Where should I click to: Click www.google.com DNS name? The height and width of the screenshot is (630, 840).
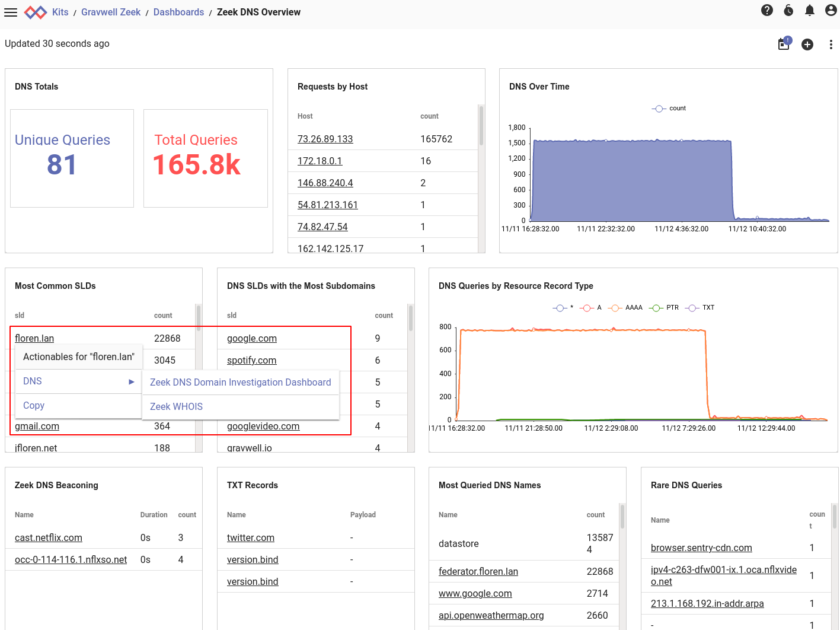coord(475,593)
